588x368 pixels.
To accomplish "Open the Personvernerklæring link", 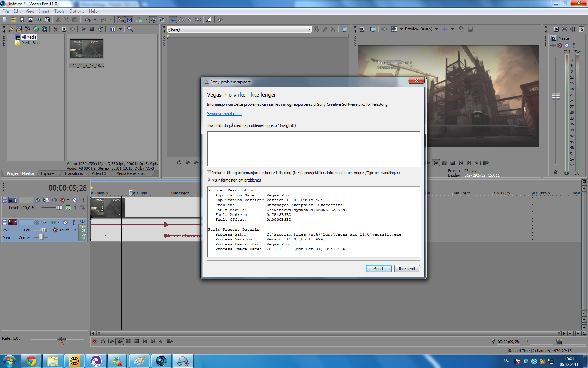I will coord(224,114).
